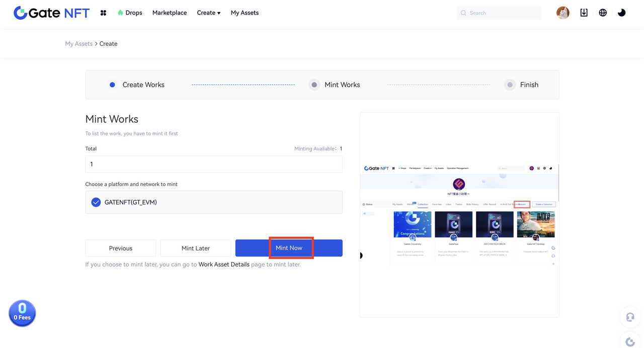This screenshot has height=348, width=644.
Task: Open the four-dot apps grid icon
Action: click(103, 13)
